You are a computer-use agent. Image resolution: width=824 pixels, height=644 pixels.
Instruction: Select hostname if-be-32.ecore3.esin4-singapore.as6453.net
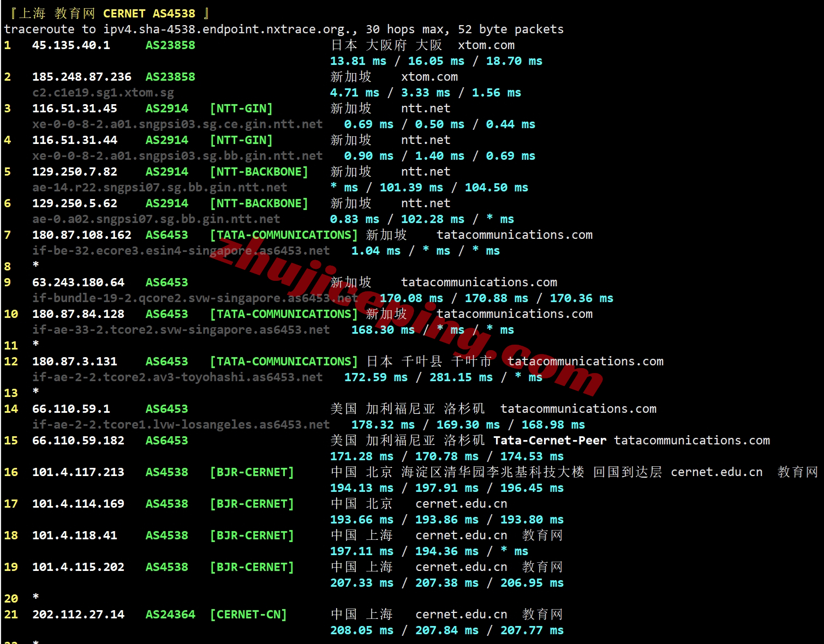181,250
